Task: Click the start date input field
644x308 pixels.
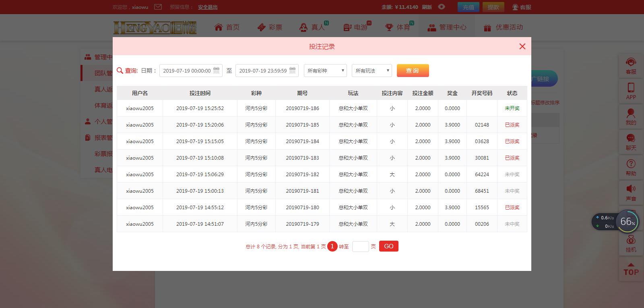Action: pos(191,71)
